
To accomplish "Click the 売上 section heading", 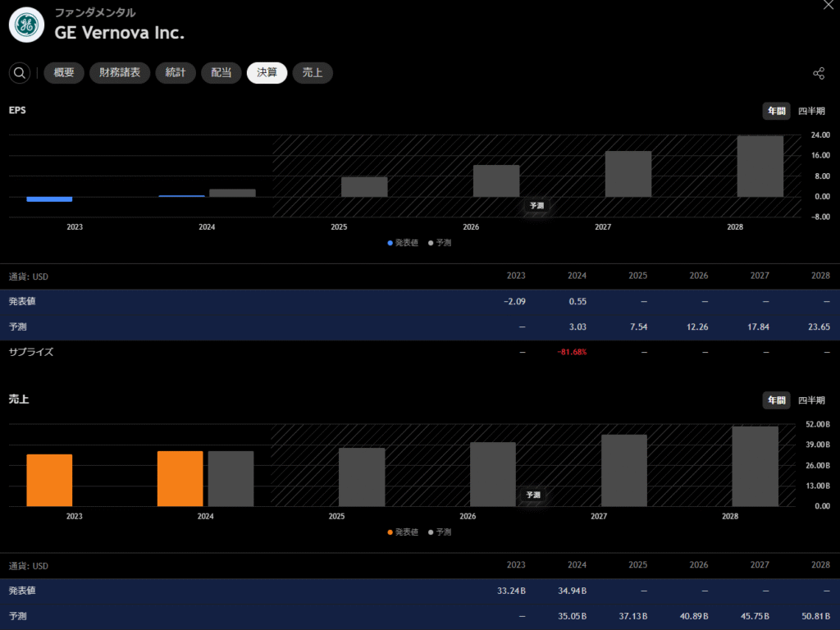I will click(19, 399).
